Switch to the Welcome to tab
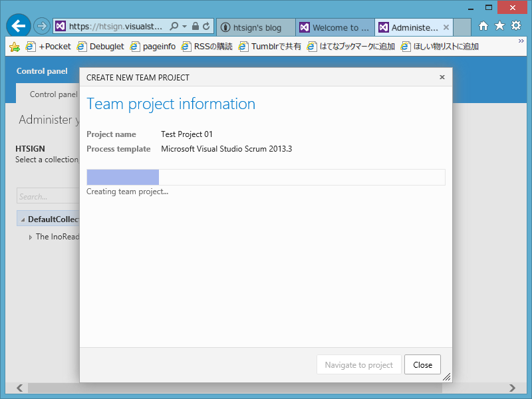532x399 pixels. tap(335, 27)
